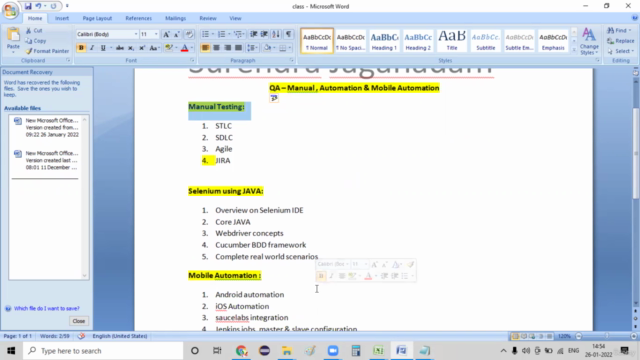
Task: Increase the paragraph indent
Action: (x=264, y=34)
